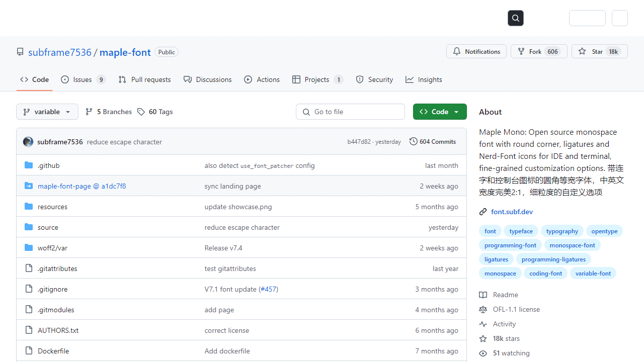Open issue #457 link in .gitignore commit
The image size is (644, 362).
click(269, 289)
